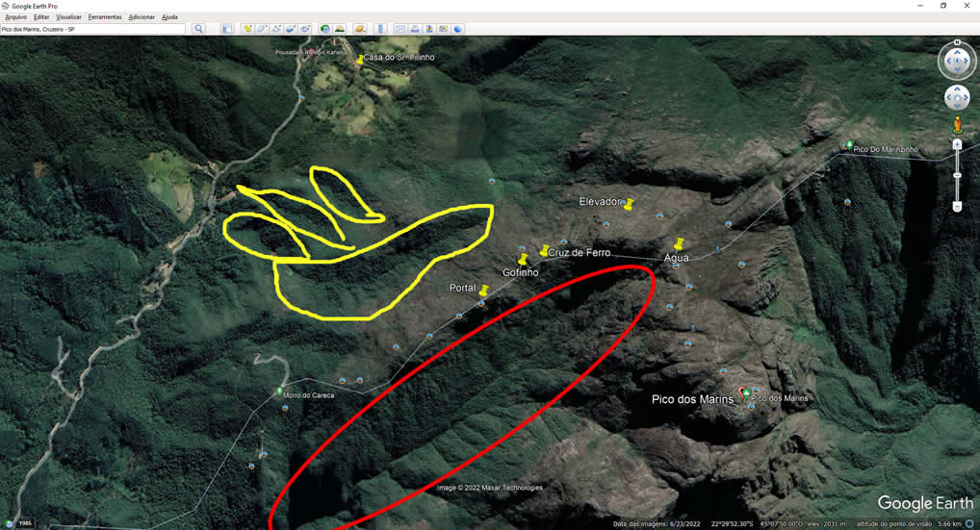The image size is (980, 530).
Task: Click the Portal yellow pin
Action: [x=483, y=290]
